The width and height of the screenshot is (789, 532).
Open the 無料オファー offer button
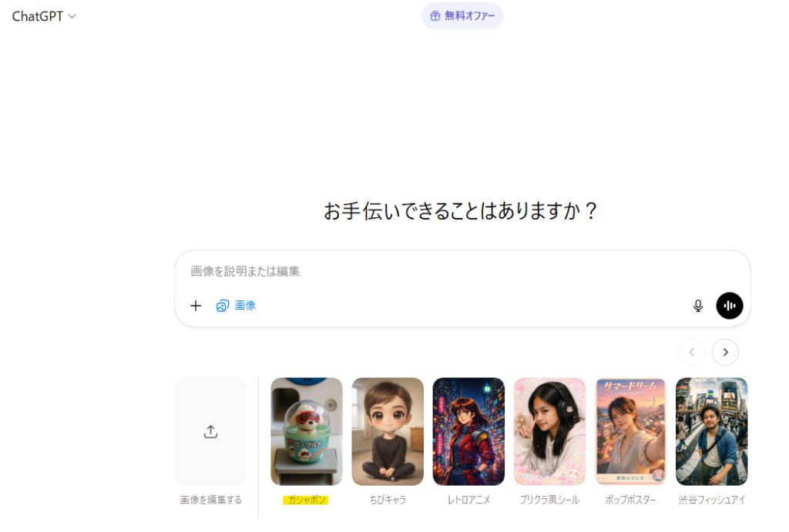pos(462,16)
